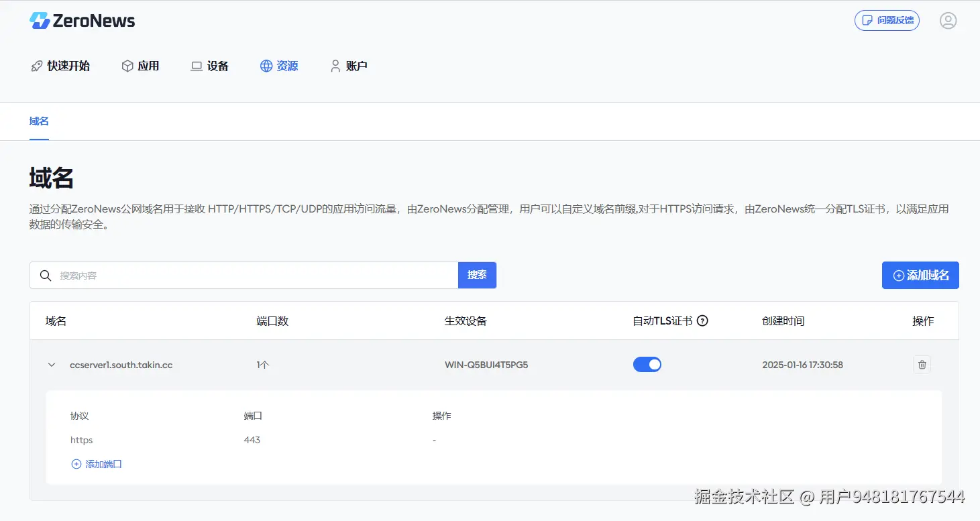Click the 添加域名 button

920,276
